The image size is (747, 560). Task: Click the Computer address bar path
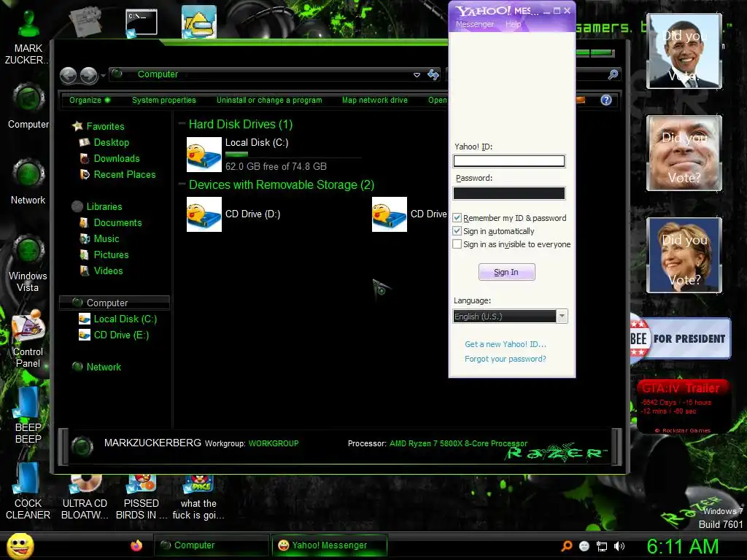coord(158,74)
